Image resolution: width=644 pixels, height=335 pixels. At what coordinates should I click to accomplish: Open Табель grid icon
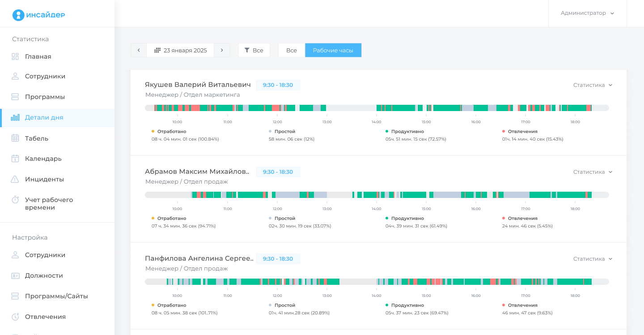(x=15, y=138)
